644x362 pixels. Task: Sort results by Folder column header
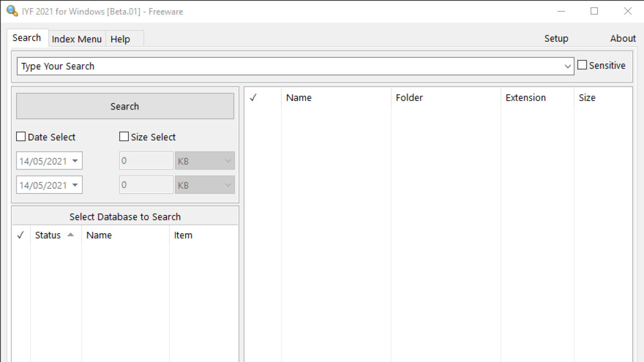click(409, 98)
